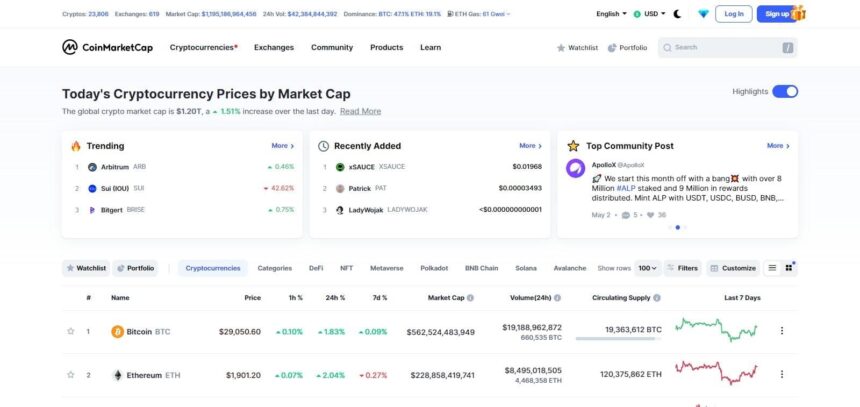
Task: Click the Patrick coin icon
Action: 340,188
